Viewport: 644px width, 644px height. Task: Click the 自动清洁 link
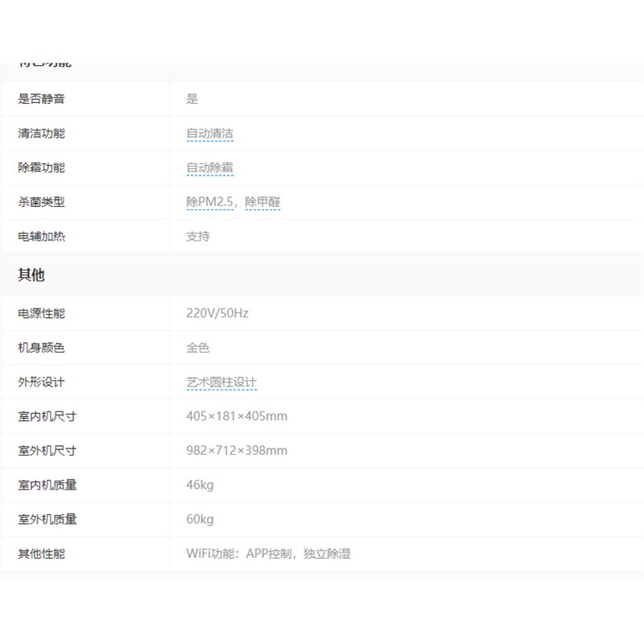(209, 134)
